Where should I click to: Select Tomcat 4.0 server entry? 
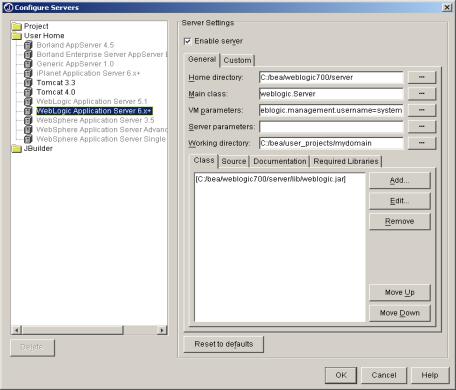coord(56,92)
